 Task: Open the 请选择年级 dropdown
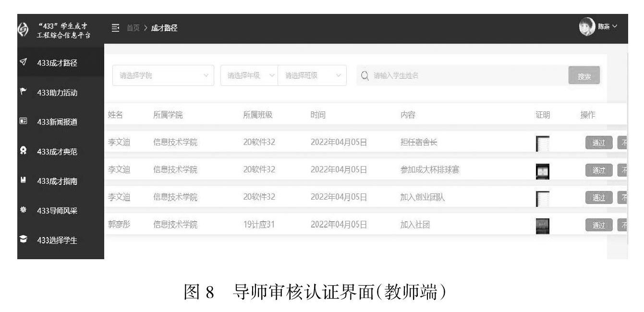click(x=249, y=75)
